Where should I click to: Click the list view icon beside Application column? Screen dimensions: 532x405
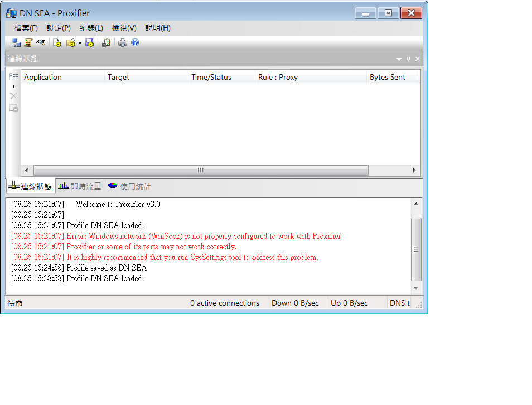13,77
